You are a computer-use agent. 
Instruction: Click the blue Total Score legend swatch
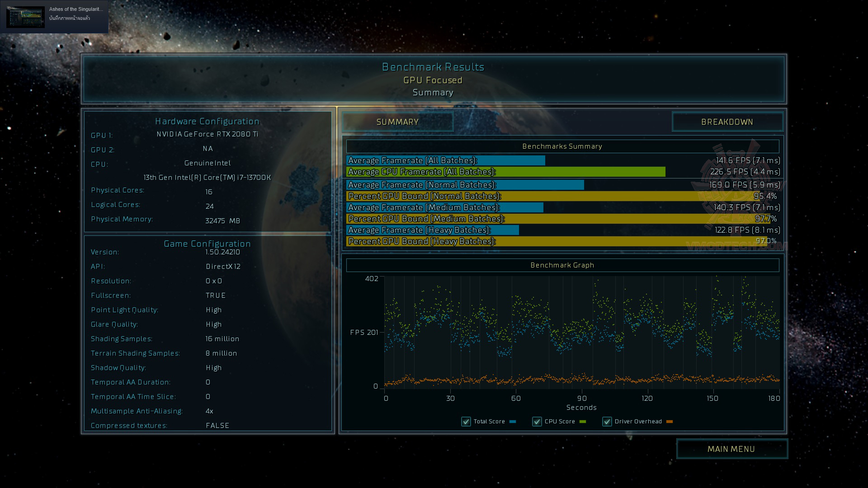coord(513,422)
